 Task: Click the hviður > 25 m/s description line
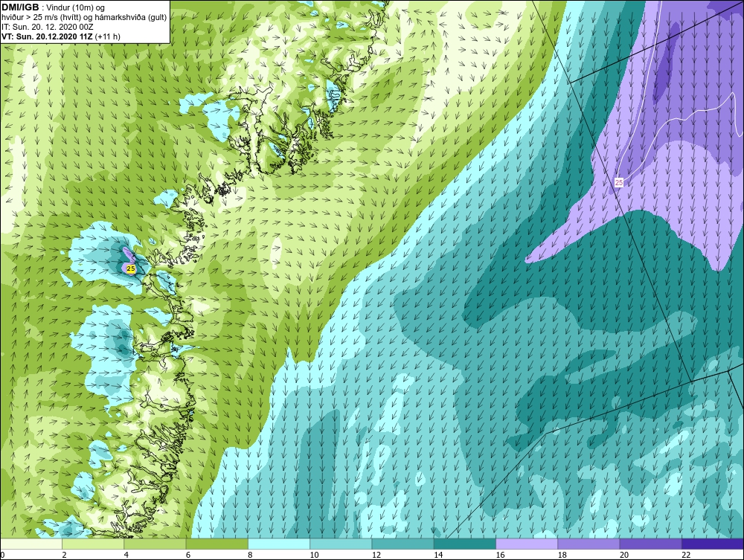84,18
